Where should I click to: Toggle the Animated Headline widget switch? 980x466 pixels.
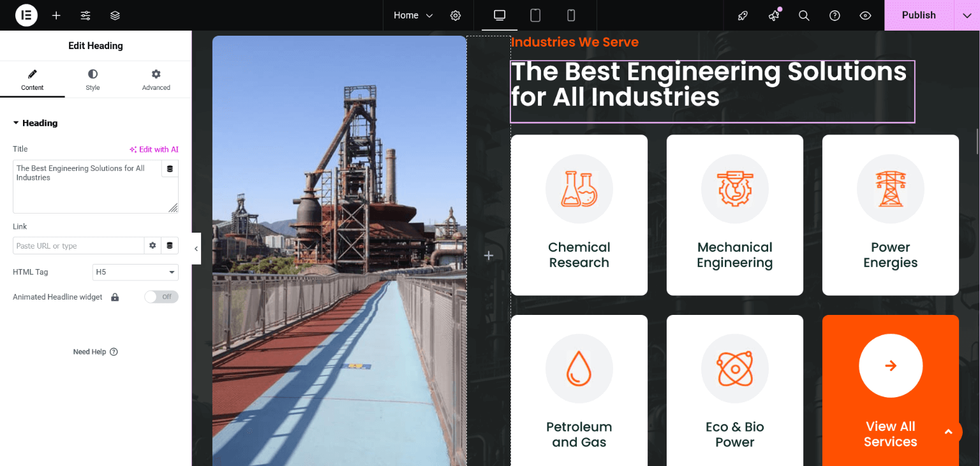161,296
